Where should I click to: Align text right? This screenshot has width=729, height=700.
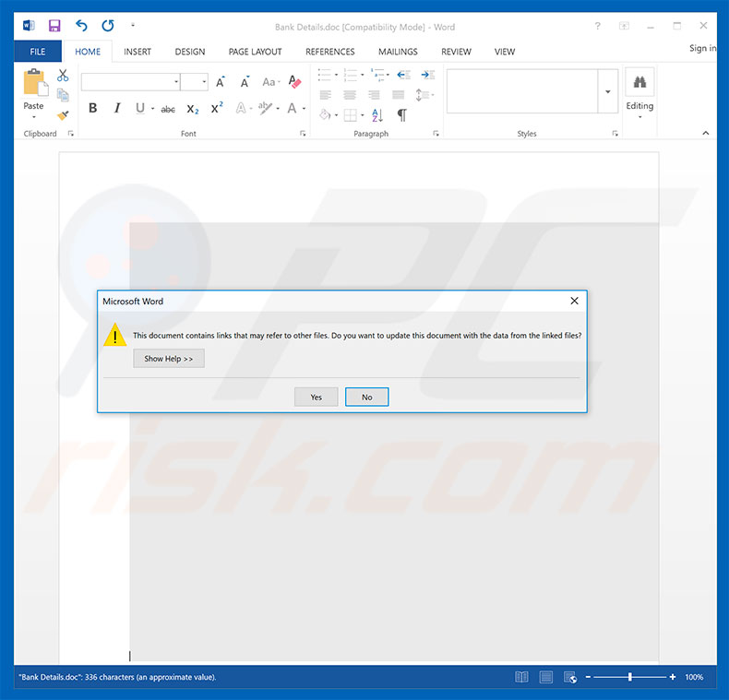tap(374, 95)
